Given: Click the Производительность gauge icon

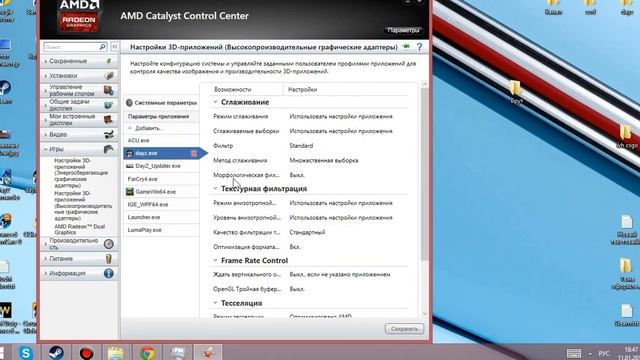Looking at the screenshot, I should click(109, 244).
